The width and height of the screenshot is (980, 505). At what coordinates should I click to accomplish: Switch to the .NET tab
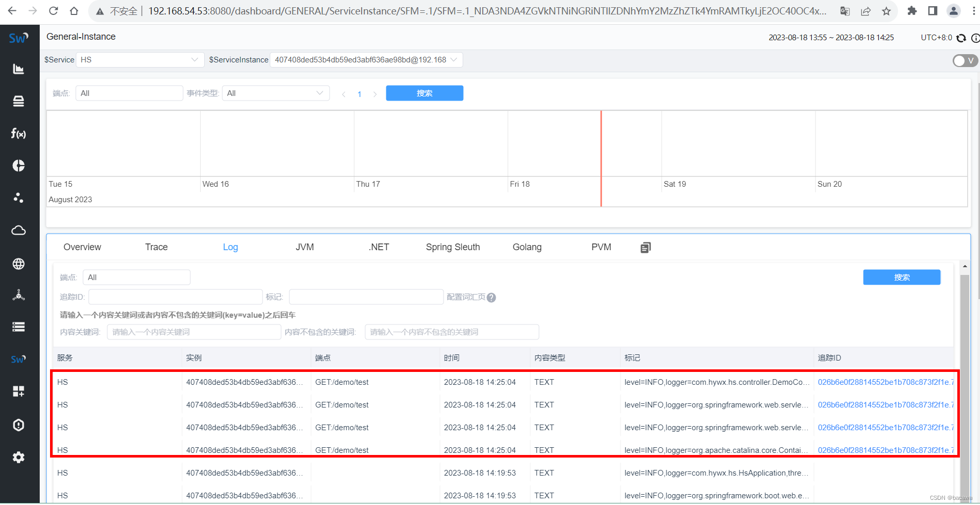coord(379,247)
